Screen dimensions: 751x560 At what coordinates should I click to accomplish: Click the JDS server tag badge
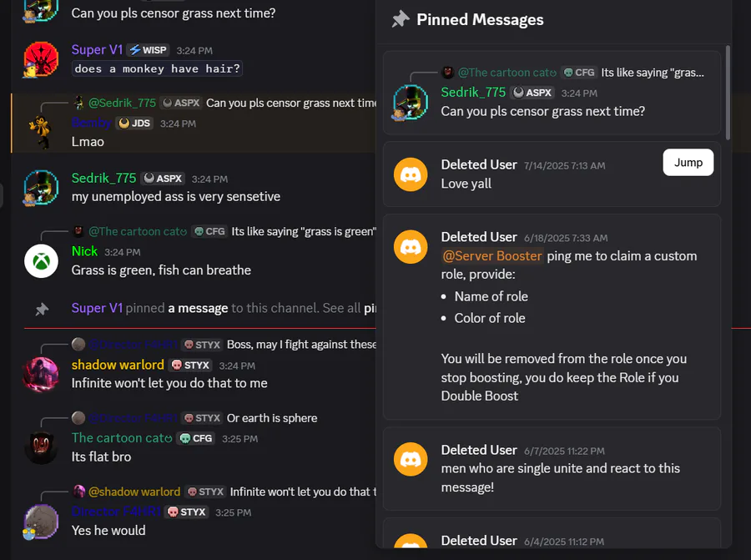(134, 124)
